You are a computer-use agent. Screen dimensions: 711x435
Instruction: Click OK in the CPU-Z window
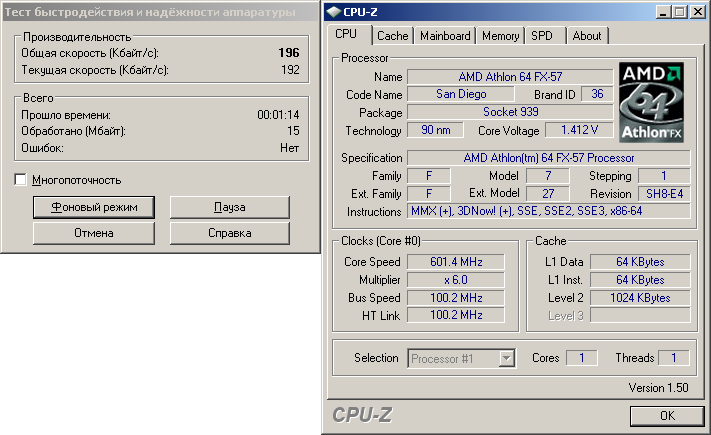[667, 416]
